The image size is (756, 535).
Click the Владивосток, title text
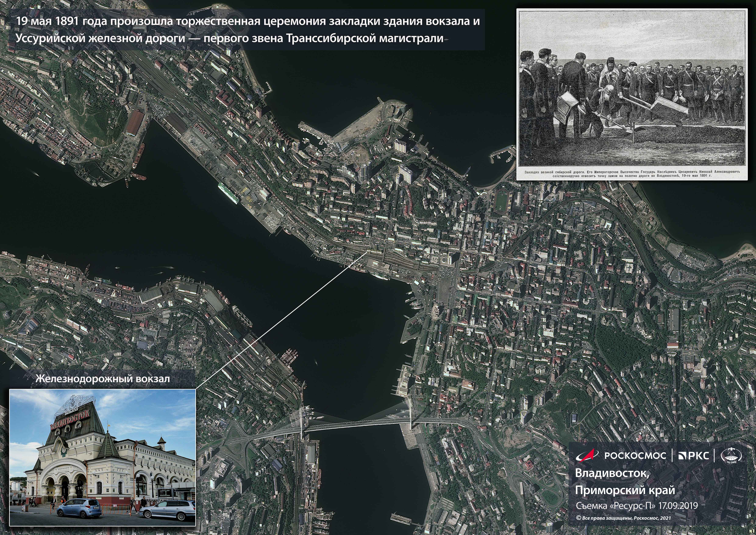[612, 474]
